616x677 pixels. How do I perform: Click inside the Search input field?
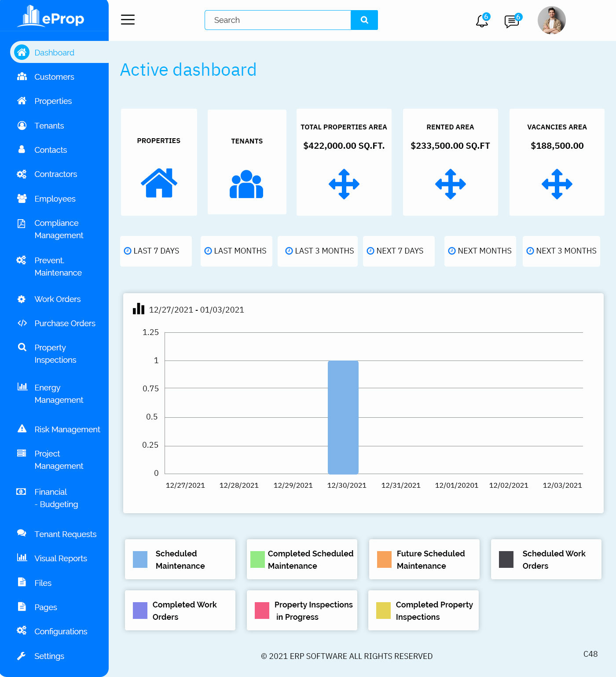278,20
